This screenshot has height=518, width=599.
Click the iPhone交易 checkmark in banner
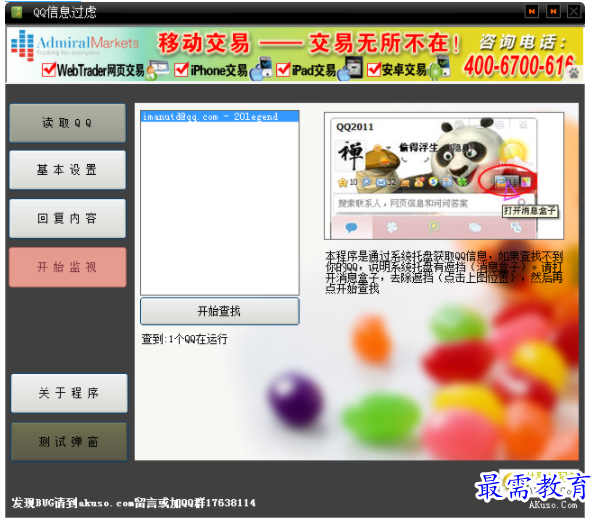click(x=181, y=69)
